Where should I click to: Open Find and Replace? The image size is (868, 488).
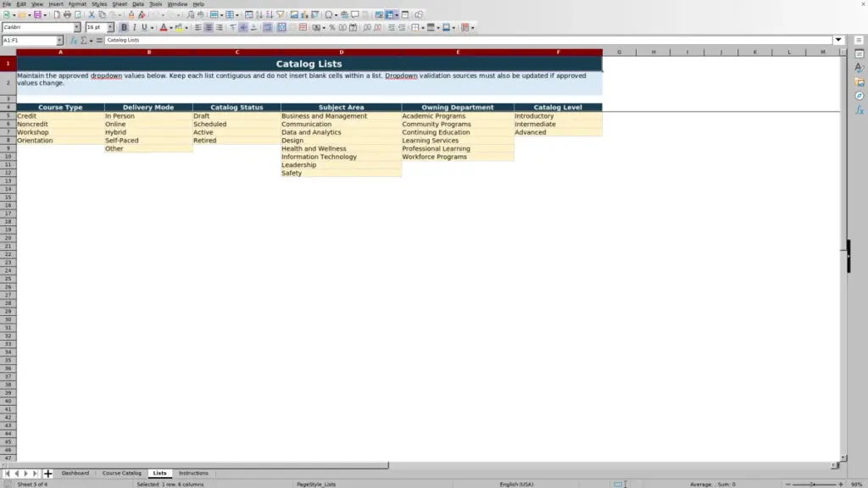click(x=191, y=15)
